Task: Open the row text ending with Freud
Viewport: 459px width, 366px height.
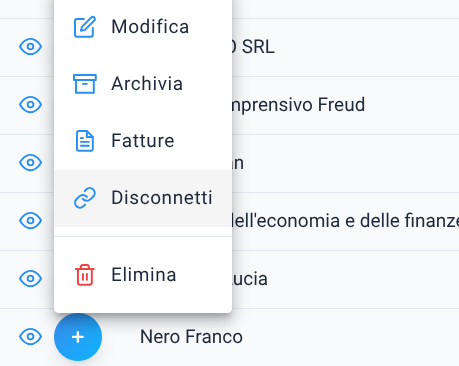Action: click(298, 105)
